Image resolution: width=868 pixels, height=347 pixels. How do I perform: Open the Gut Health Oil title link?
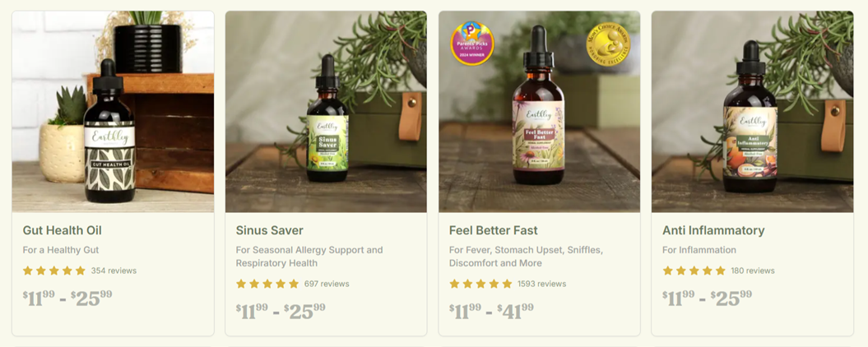[x=62, y=230]
